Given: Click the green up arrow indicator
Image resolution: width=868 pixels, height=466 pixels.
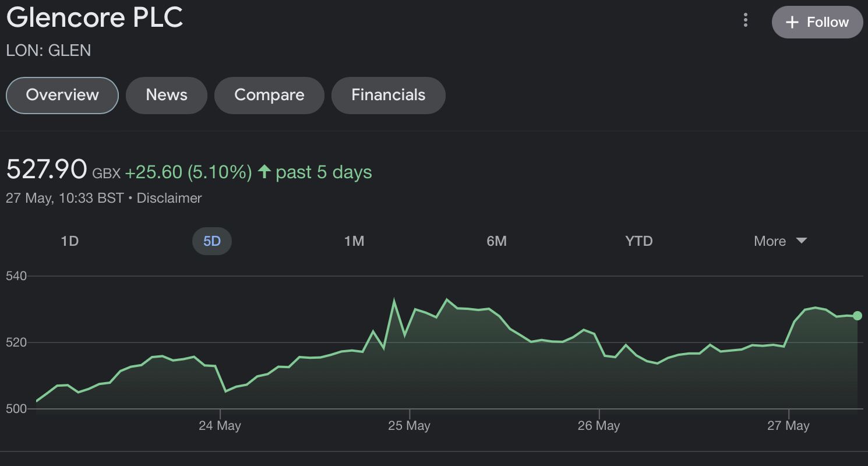Looking at the screenshot, I should (264, 171).
